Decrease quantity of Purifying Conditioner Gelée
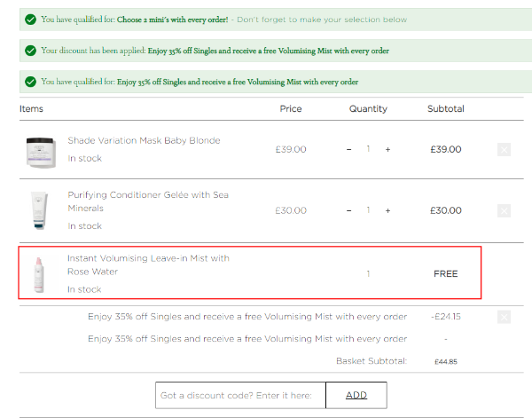The width and height of the screenshot is (532, 418). pos(348,211)
